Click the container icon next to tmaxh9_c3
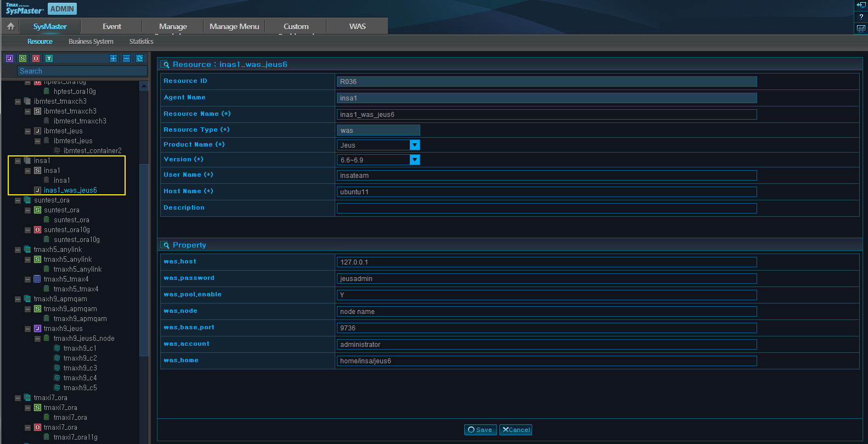This screenshot has width=868, height=444. pyautogui.click(x=57, y=368)
